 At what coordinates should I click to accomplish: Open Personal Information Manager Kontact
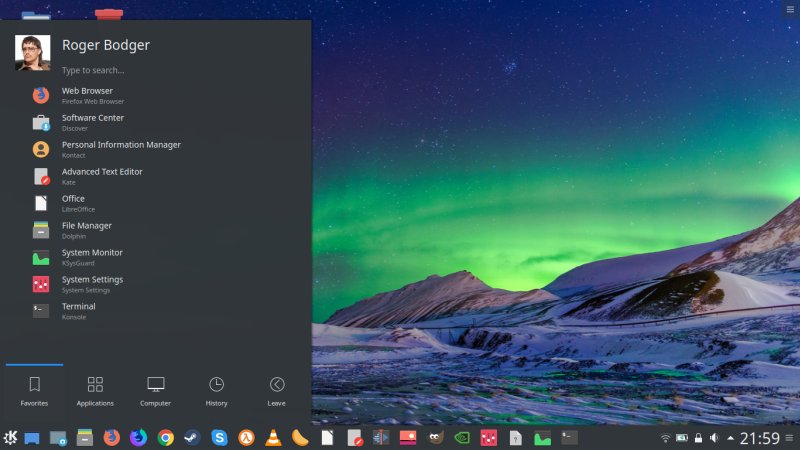coord(120,149)
